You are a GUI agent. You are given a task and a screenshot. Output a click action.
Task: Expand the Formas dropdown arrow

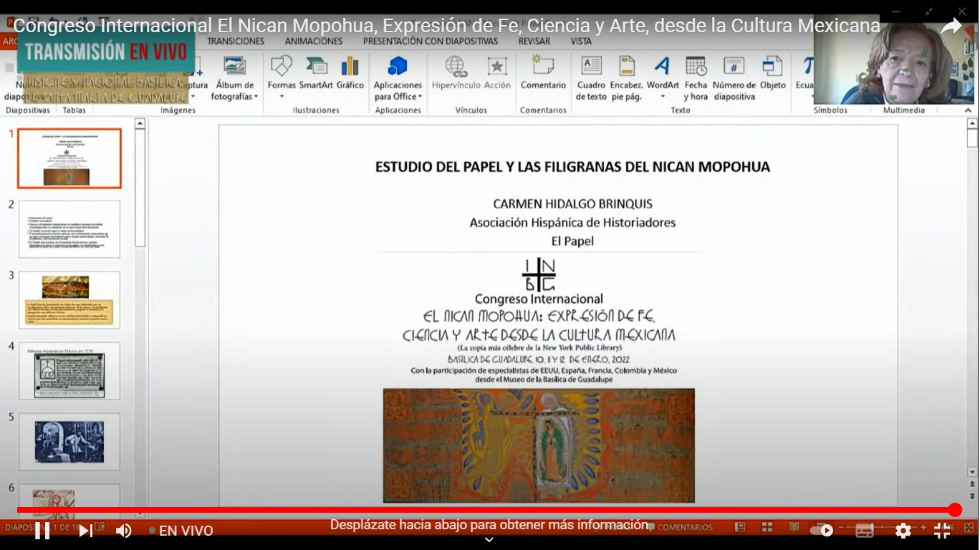tap(282, 97)
